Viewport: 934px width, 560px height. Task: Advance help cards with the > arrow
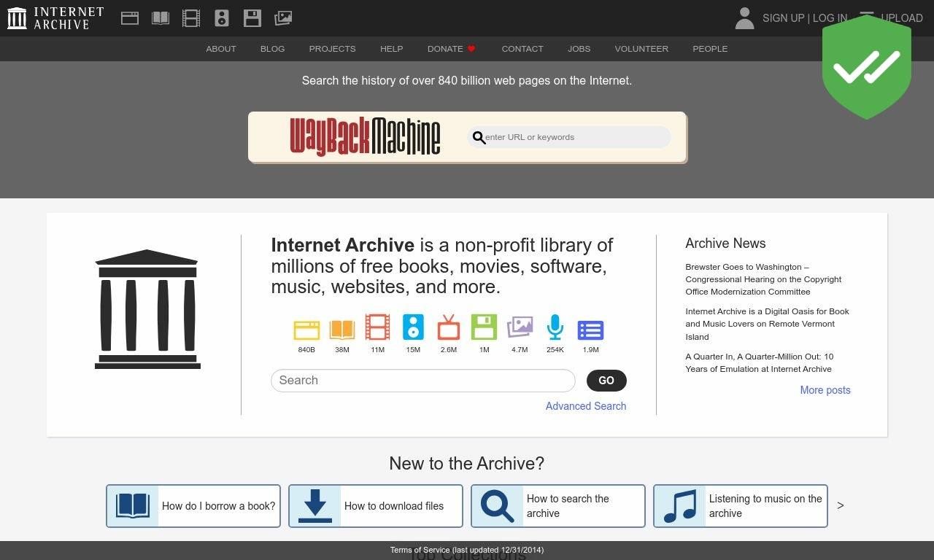[841, 505]
